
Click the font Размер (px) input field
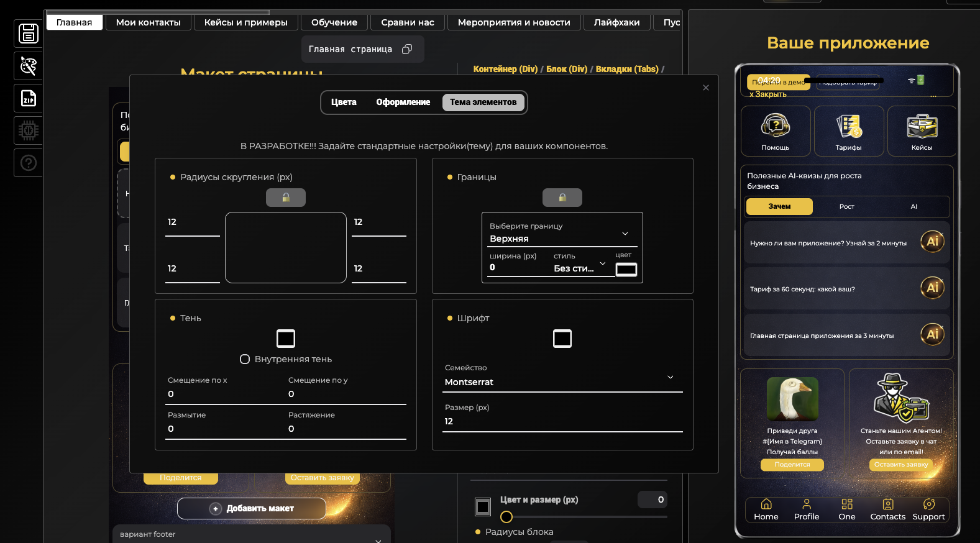coord(562,421)
